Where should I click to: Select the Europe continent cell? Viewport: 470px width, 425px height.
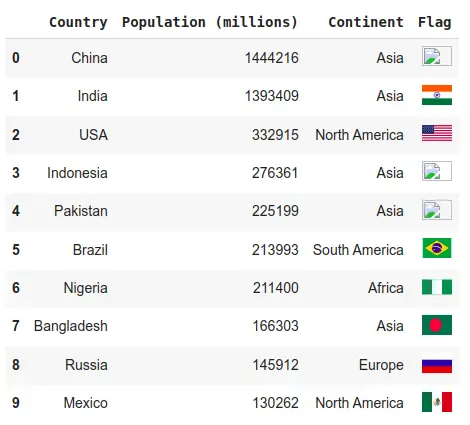pos(381,365)
